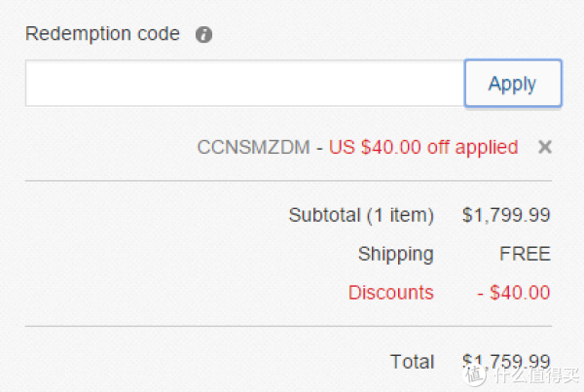Click the red Discounts label
This screenshot has height=392, width=584.
pos(391,292)
